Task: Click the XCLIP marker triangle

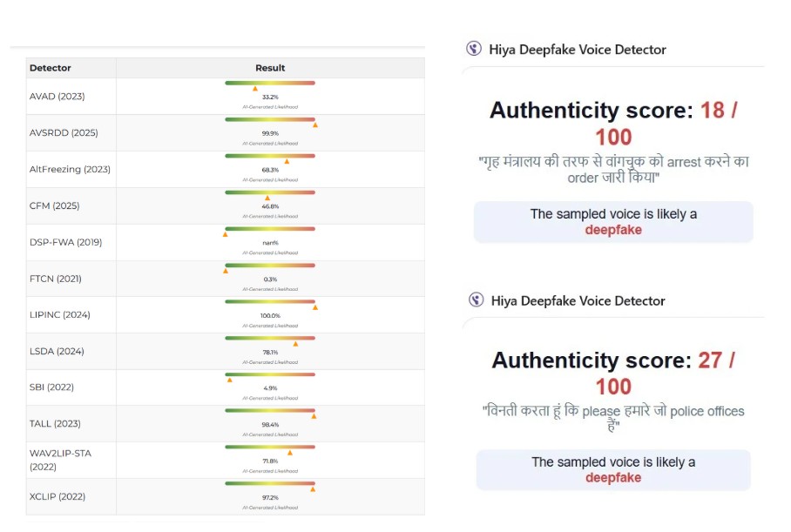Action: (x=313, y=489)
